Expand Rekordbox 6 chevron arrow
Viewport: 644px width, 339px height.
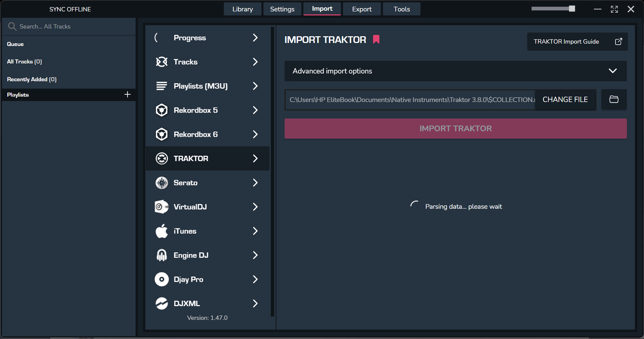[255, 134]
